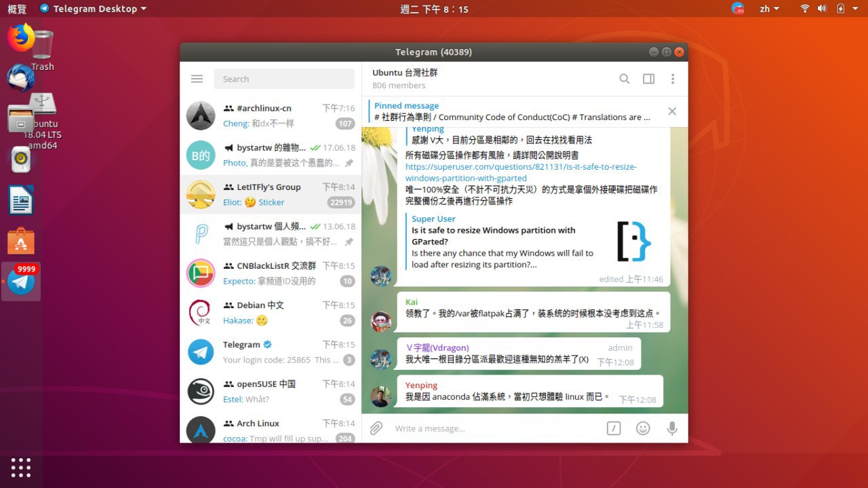Open the Telegram tray indicator in top bar
Screen dimensions: 868x488
click(738, 9)
